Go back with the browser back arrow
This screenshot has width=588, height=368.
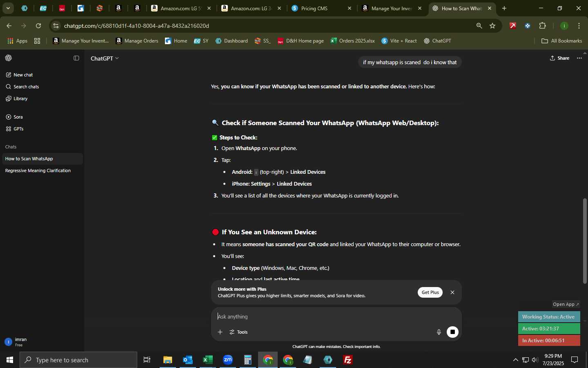tap(9, 26)
